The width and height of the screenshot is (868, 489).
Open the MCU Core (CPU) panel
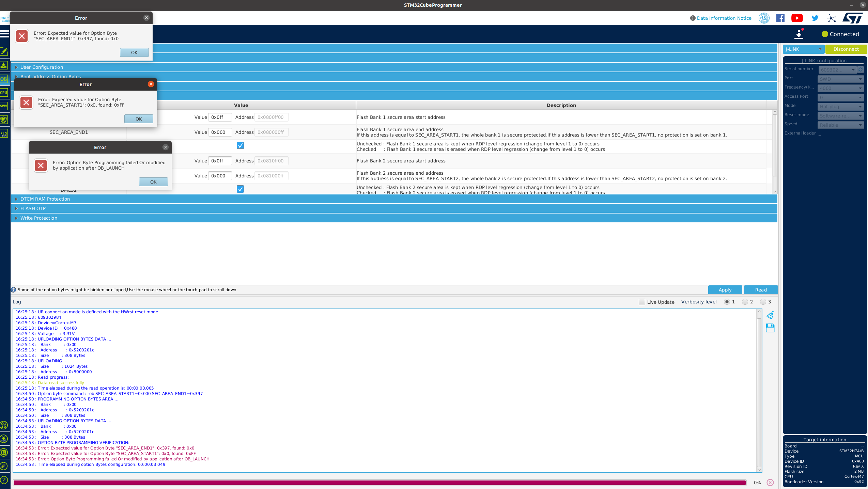coord(4,92)
